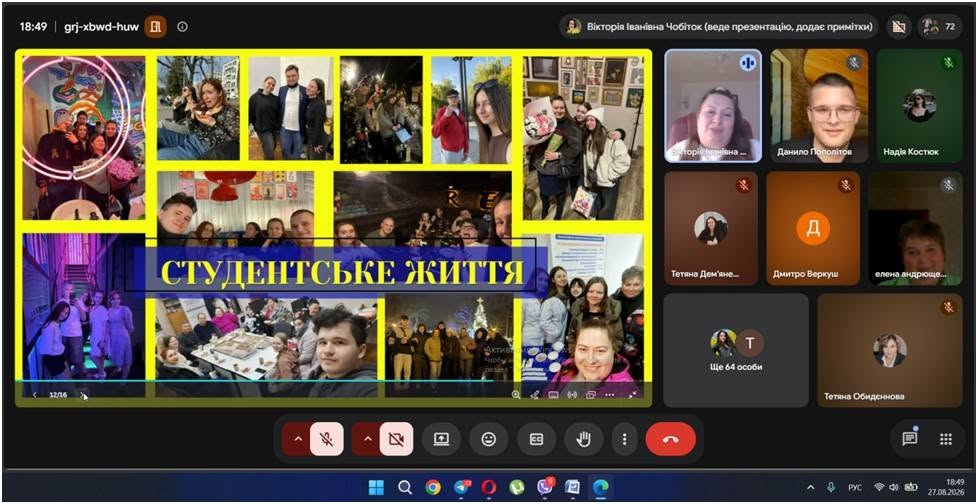Click Данило Пополітов video tile
This screenshot has width=978, height=504.
tap(819, 106)
